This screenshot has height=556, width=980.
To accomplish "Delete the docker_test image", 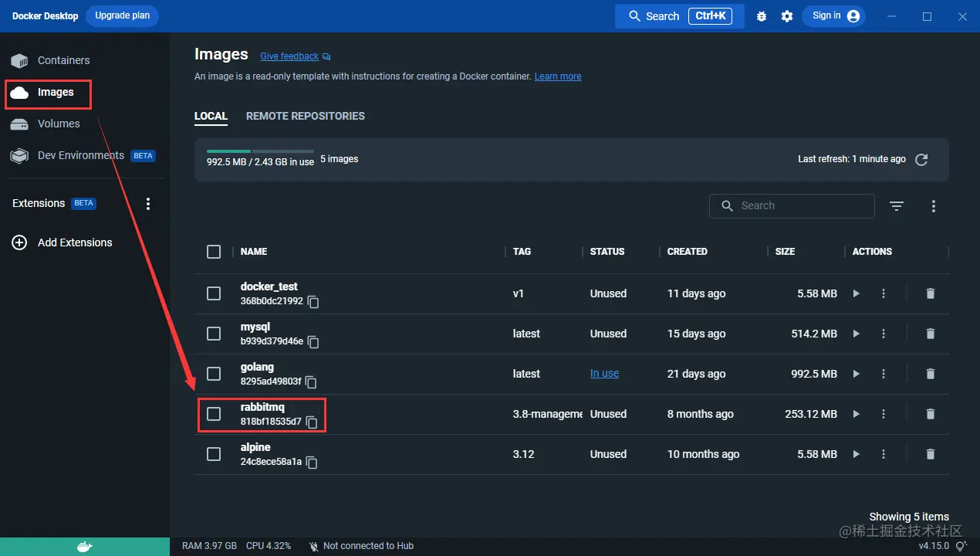I will [931, 293].
